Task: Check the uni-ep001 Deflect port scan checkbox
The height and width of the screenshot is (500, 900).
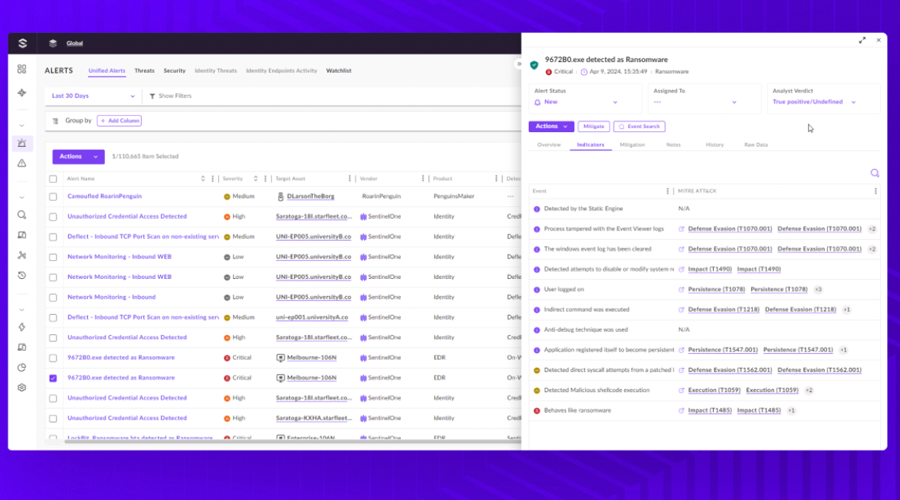Action: coord(53,317)
